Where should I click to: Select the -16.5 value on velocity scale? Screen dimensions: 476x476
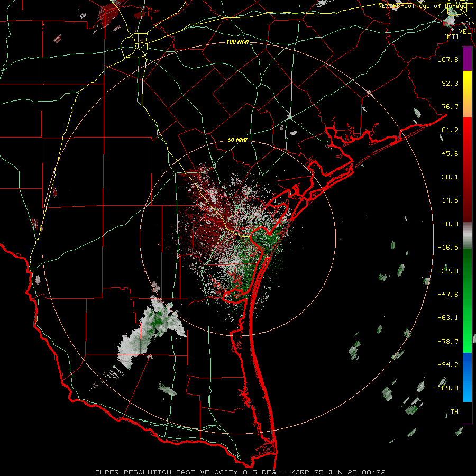(x=448, y=248)
